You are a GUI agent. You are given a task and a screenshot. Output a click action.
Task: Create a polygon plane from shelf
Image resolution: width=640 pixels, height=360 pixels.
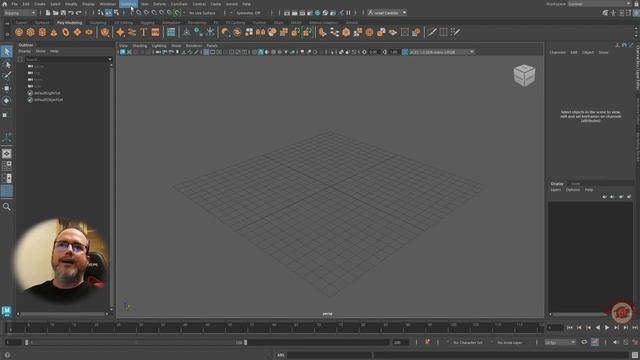pyautogui.click(x=77, y=32)
